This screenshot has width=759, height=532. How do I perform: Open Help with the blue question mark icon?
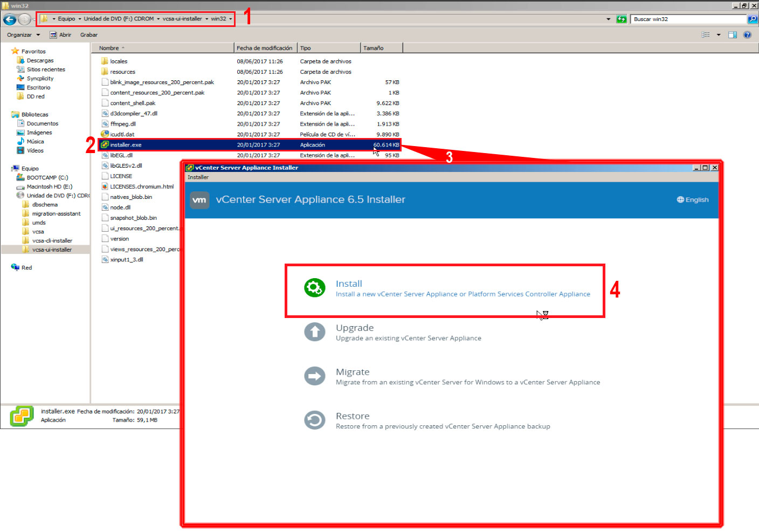pos(747,34)
